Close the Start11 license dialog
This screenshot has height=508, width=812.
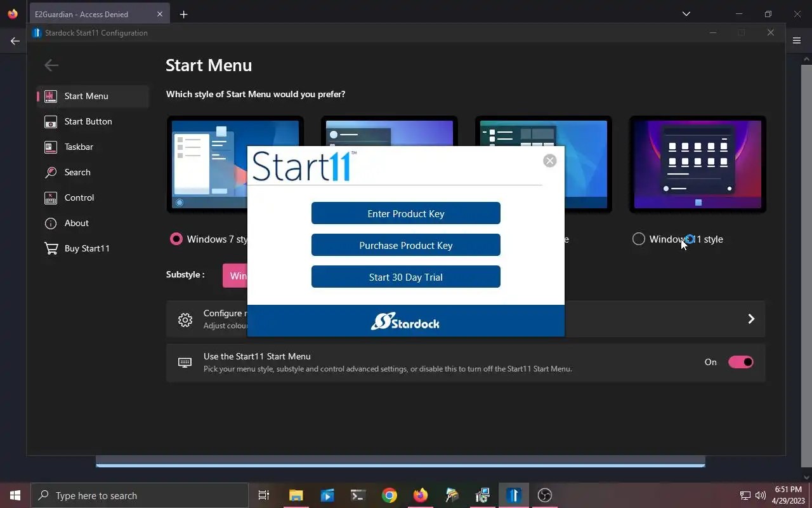[550, 161]
